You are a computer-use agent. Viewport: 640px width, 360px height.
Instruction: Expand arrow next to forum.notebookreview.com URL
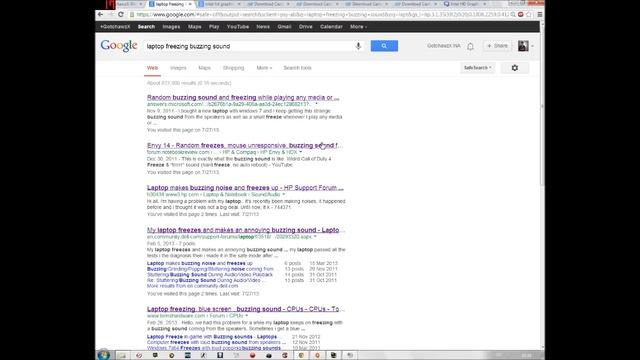300,152
